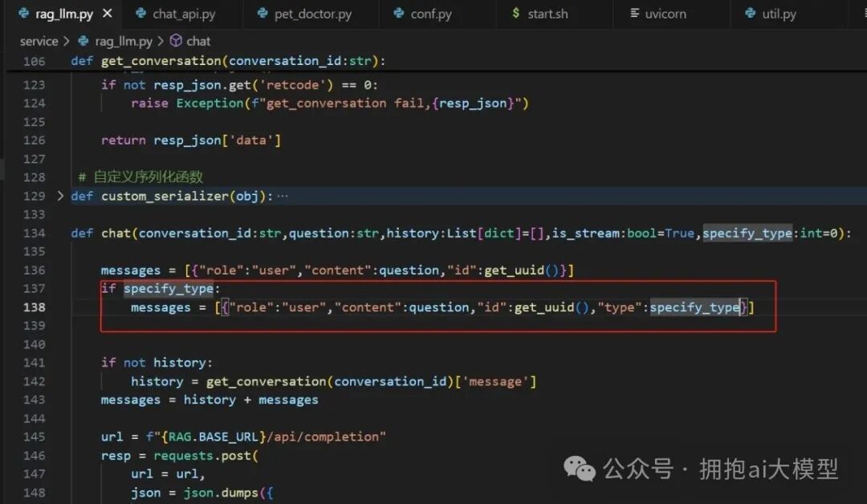Screen dimensions: 867x504
Task: Expand the collapsed custom_serializer function
Action: point(60,196)
